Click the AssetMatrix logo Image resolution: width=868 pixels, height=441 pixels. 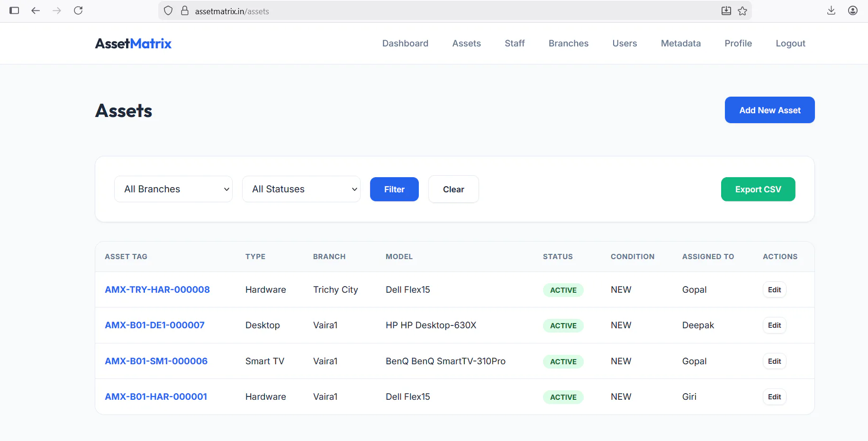point(133,44)
